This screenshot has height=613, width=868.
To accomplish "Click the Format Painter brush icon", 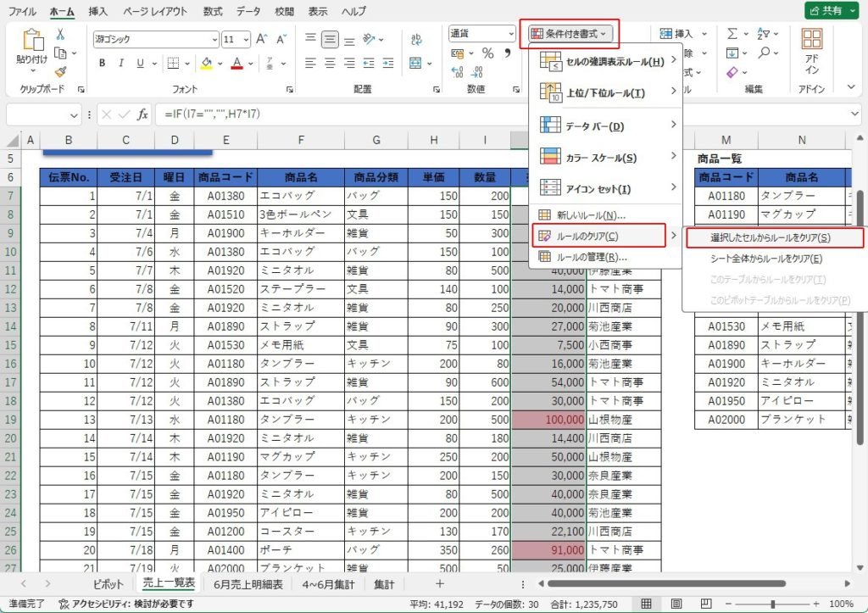I will (60, 72).
